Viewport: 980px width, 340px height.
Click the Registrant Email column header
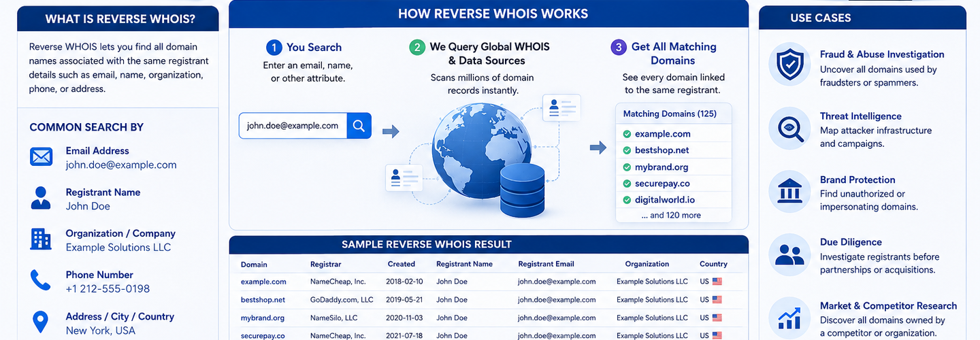(546, 264)
